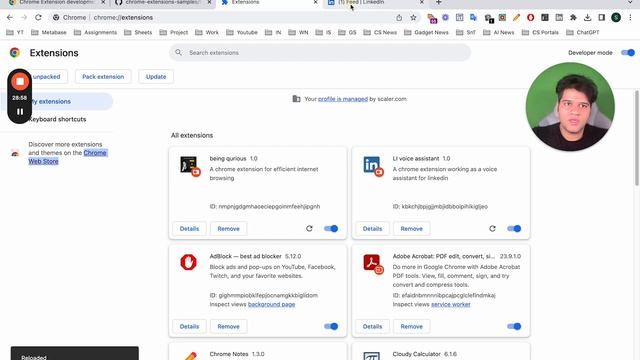Disable the LI voice assistant extension
Image resolution: width=640 pixels, height=360 pixels.
point(514,229)
